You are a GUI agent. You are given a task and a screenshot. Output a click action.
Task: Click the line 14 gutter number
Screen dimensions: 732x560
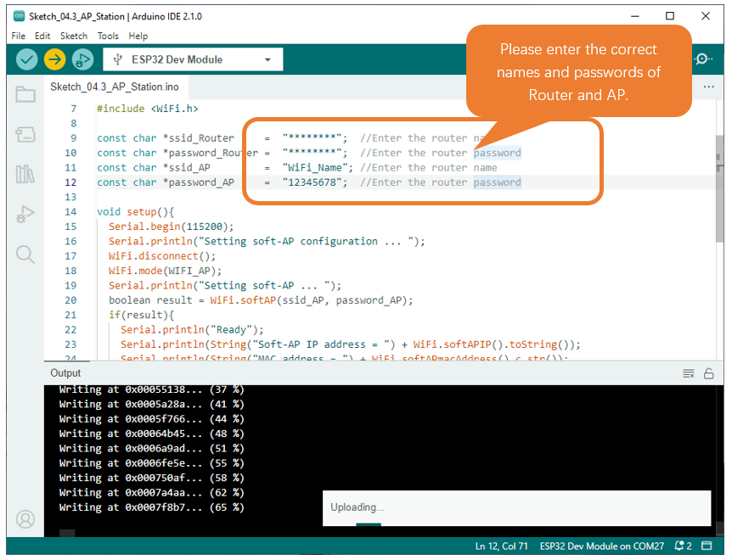(x=70, y=211)
